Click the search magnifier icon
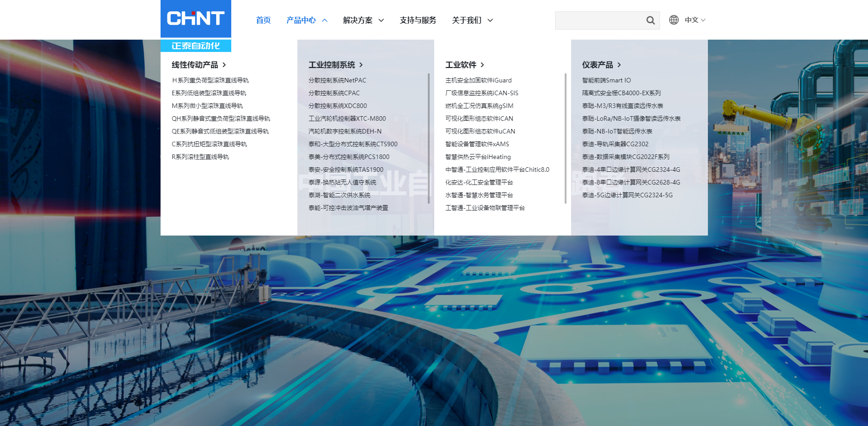 point(650,21)
